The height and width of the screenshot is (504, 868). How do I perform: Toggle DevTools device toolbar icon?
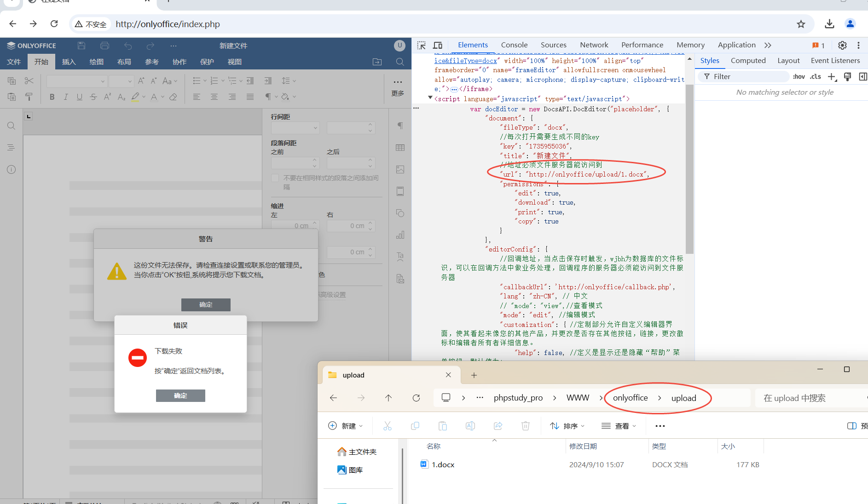pos(438,45)
